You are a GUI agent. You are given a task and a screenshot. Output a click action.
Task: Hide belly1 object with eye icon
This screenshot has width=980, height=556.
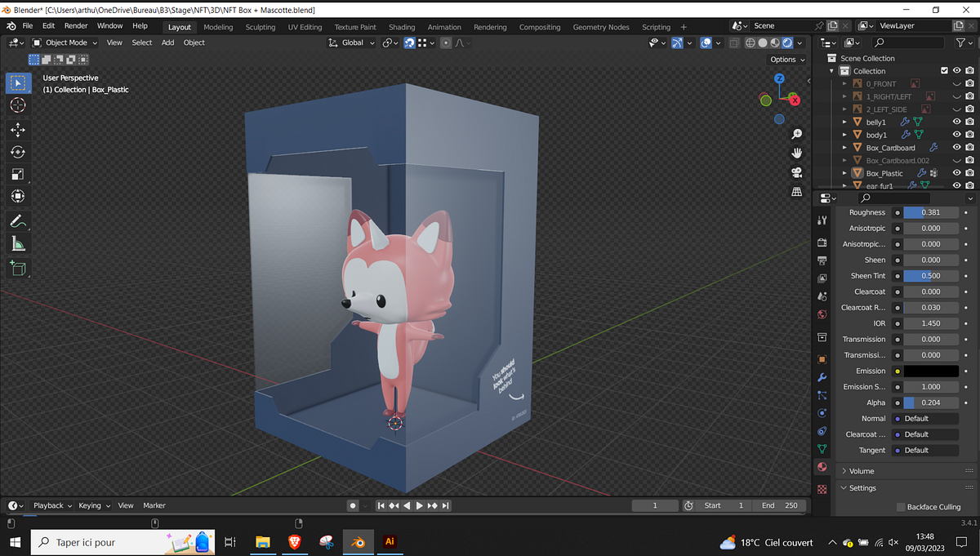coord(956,122)
